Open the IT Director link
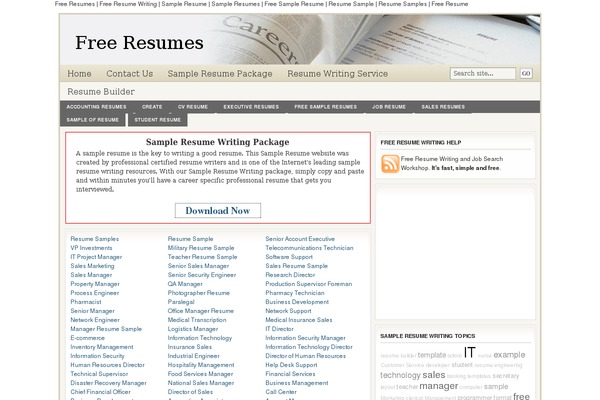The image size is (600, 400). coord(280,329)
